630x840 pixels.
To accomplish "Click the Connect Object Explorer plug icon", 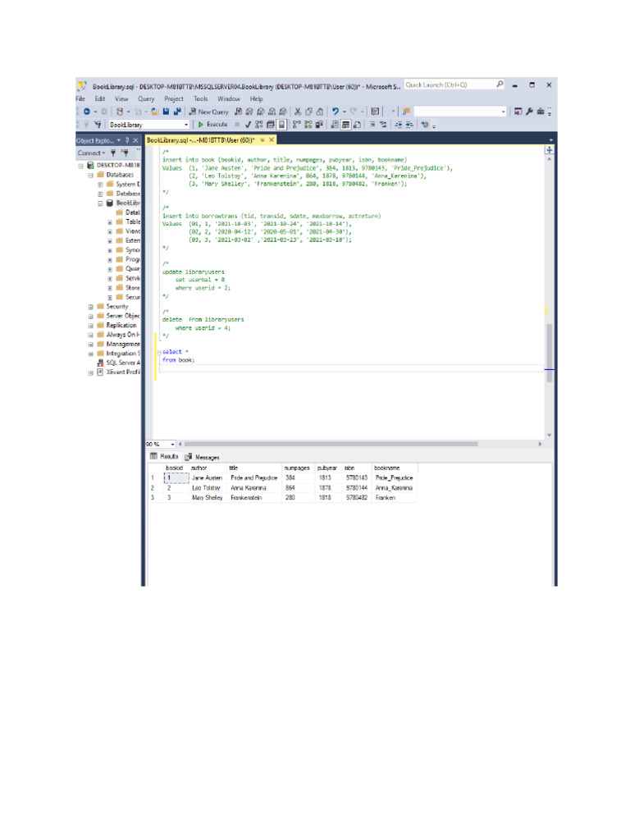I will (113, 153).
